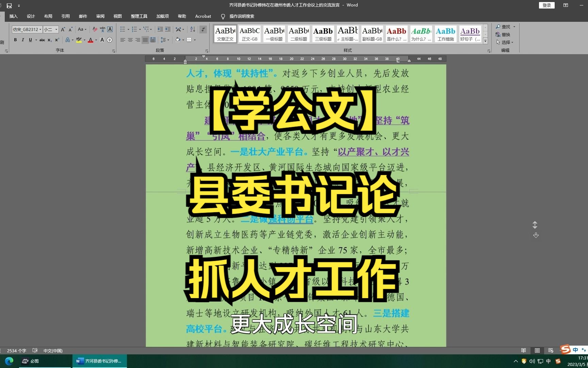Toggle underline formatting

tap(30, 40)
